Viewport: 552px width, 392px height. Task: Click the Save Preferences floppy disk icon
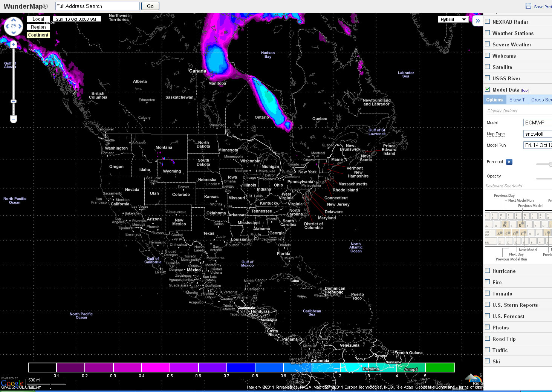pyautogui.click(x=528, y=6)
